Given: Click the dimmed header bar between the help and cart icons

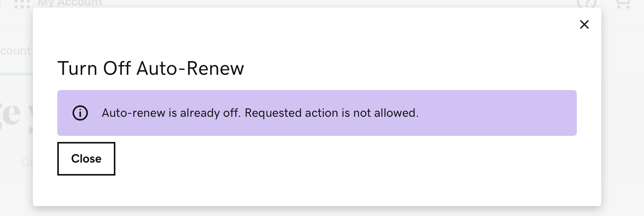Looking at the screenshot, I should pyautogui.click(x=604, y=4).
